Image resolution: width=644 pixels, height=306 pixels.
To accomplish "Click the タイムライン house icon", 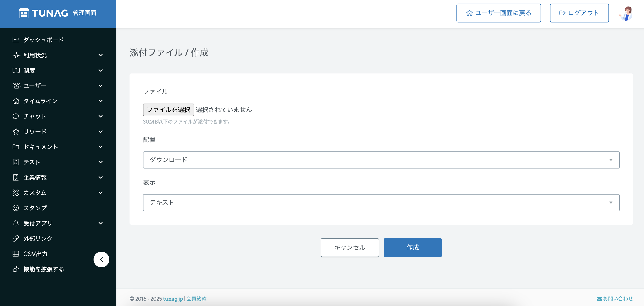I will pyautogui.click(x=16, y=101).
